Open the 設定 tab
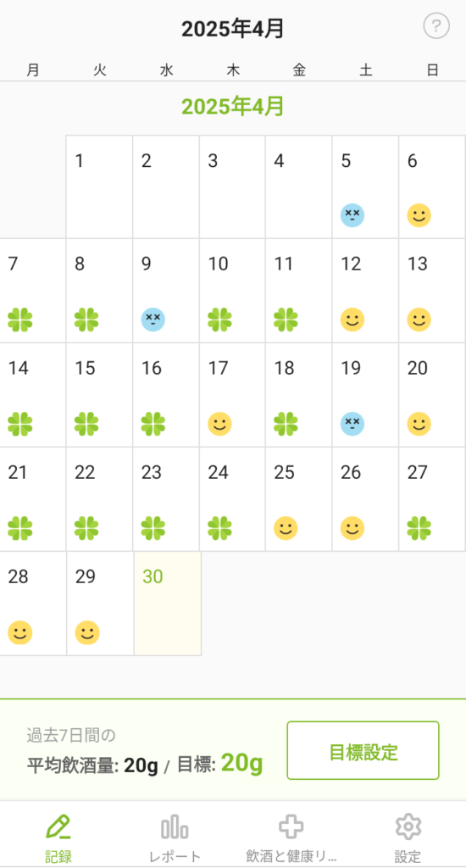This screenshot has height=868, width=466. tap(408, 838)
